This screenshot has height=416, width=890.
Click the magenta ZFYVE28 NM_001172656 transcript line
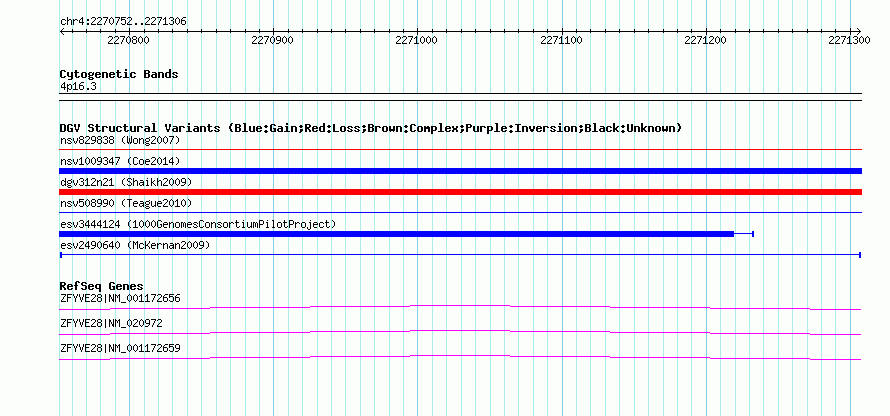(x=460, y=308)
